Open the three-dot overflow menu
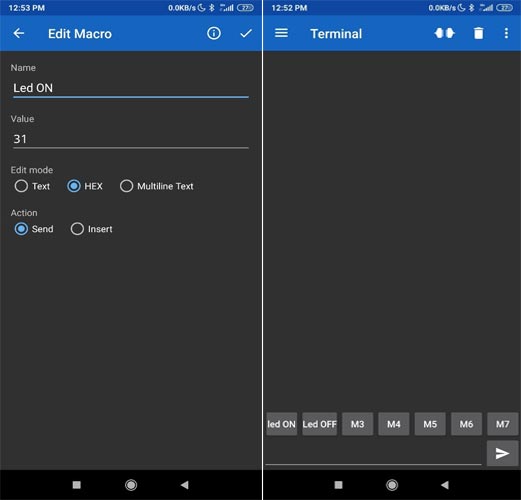The height and width of the screenshot is (500, 521). click(506, 33)
